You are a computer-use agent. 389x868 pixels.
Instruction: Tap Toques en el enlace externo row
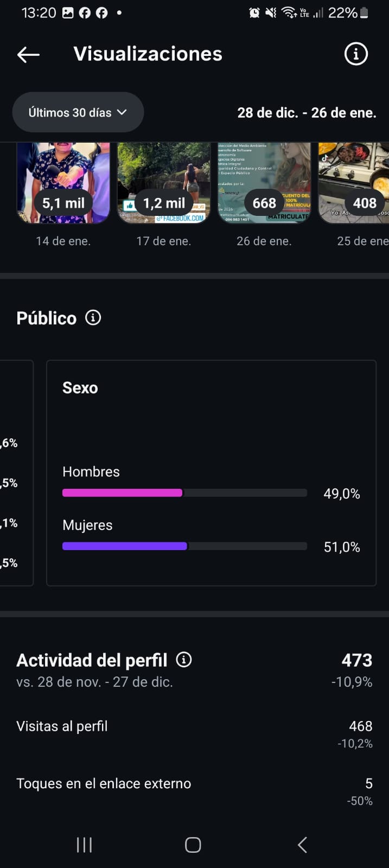[x=194, y=790]
